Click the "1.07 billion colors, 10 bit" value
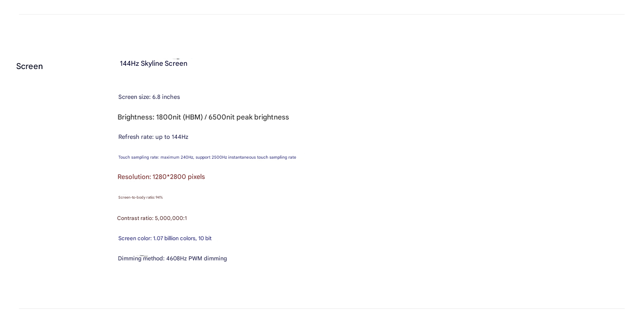 [x=182, y=239]
